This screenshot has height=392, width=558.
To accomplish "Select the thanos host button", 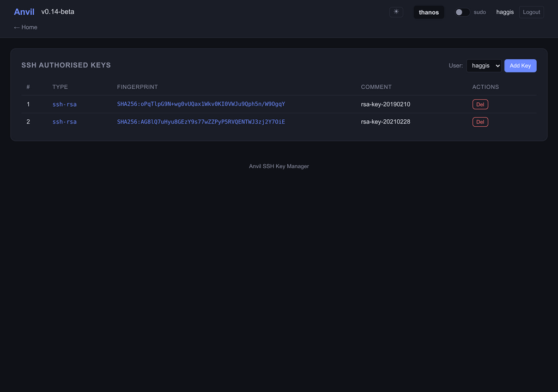I will click(429, 12).
